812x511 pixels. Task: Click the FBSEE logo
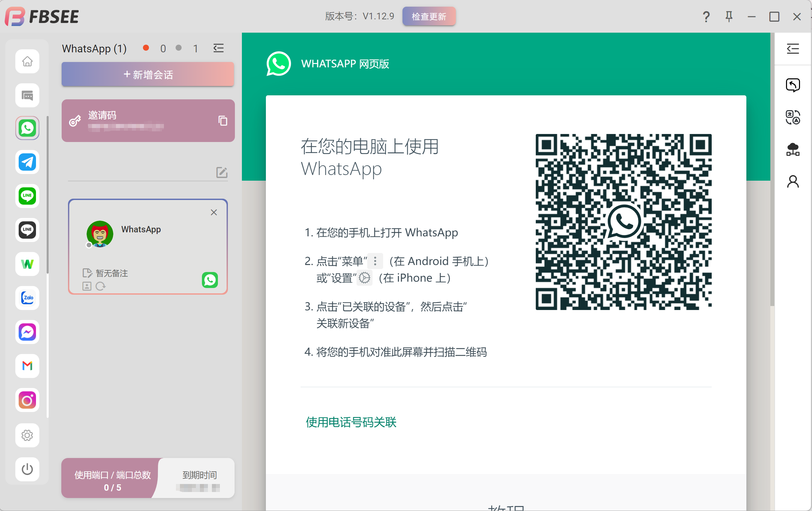click(42, 17)
